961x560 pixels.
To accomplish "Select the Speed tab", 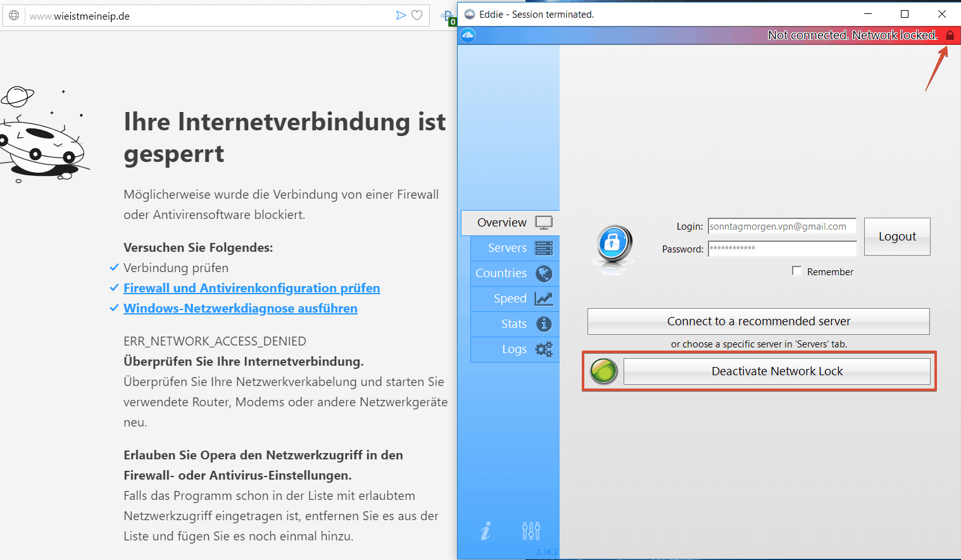I will coord(515,299).
